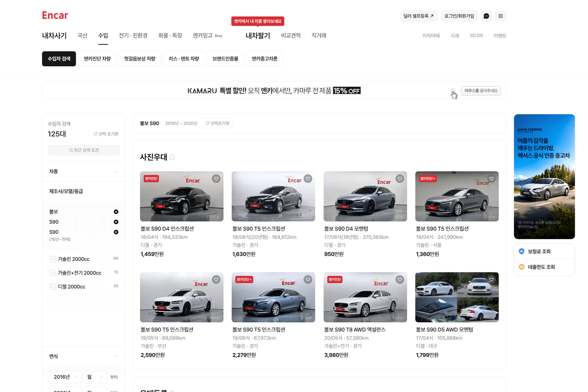
Task: Select the 엔카진단 차량 tab
Action: tap(97, 59)
